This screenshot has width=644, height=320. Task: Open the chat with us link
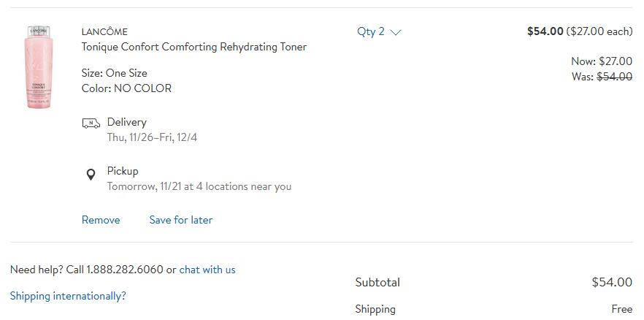point(207,270)
